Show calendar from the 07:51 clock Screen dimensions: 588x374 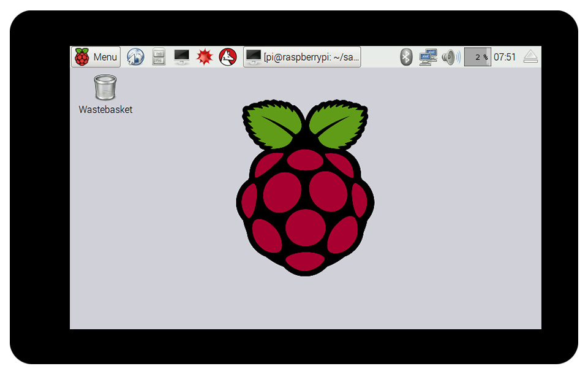[505, 57]
